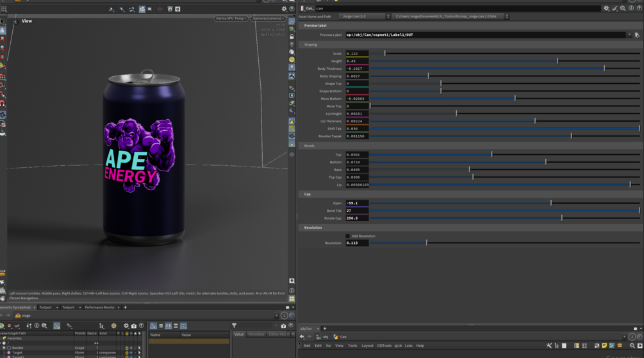Click the color palette icon in network toolbar
Screen dimensions: 644x358
tap(577, 346)
